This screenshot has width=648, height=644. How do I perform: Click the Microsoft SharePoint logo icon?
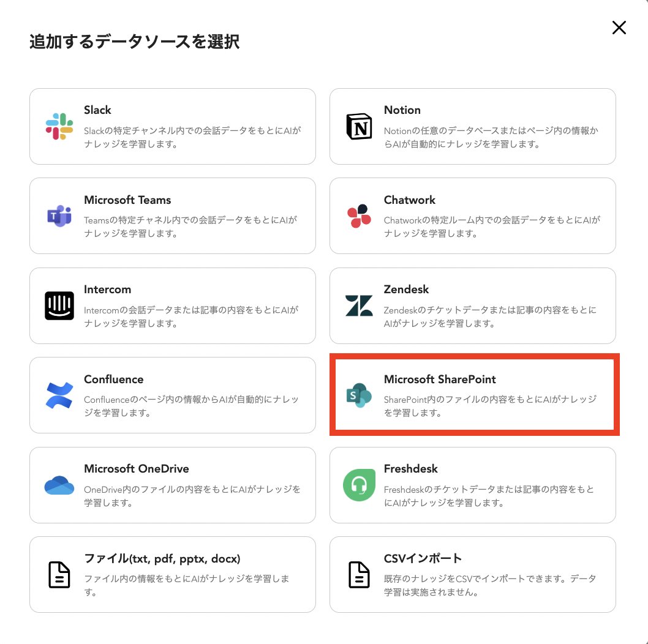[x=359, y=395]
